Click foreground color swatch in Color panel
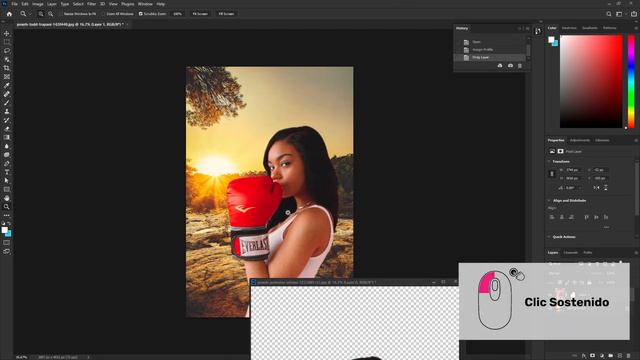Image resolution: width=640 pixels, height=360 pixels. point(551,39)
